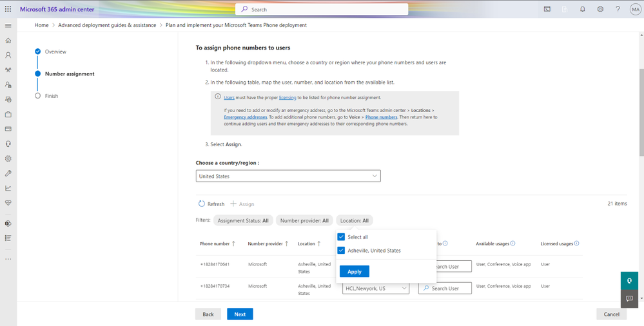Screen dimensions: 644x326
Task: Open All admin centers list icon
Action: pos(8,238)
